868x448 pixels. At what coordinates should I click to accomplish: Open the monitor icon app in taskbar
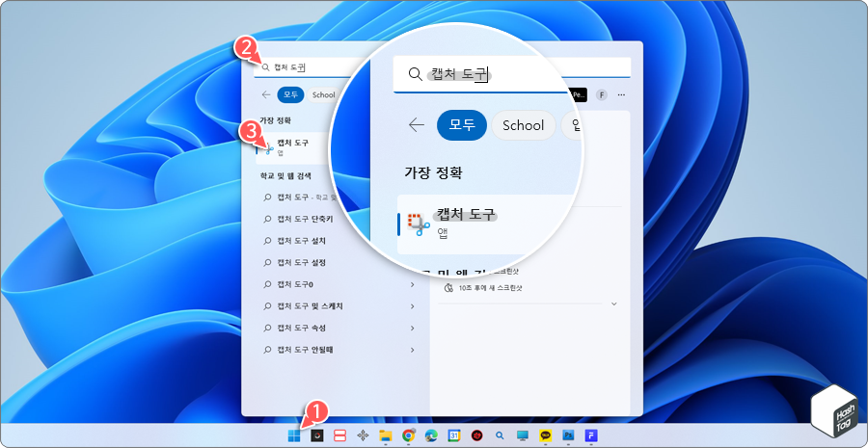pos(523,435)
